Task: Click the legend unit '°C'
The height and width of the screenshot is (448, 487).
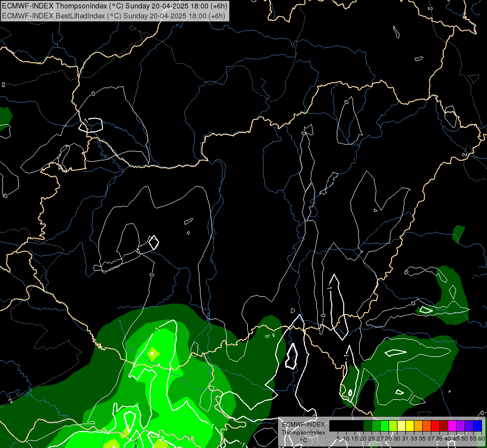Action: [x=304, y=441]
